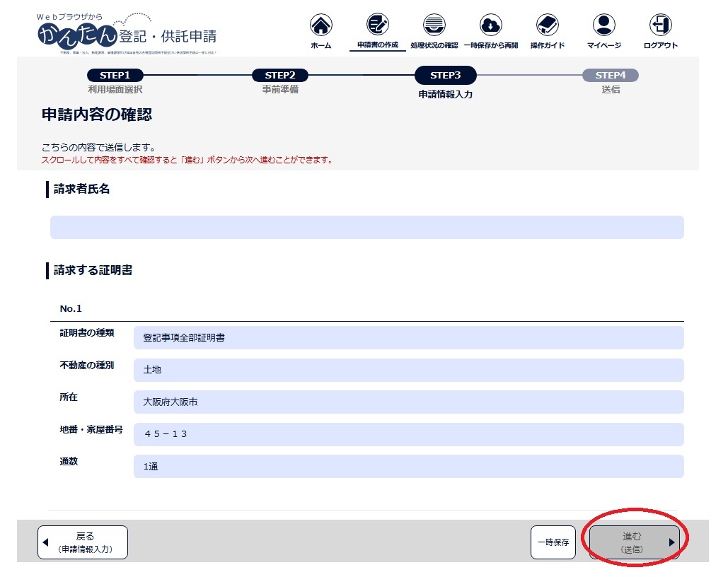The width and height of the screenshot is (728, 577).
Task: Select the 申請書の作成 creation icon
Action: click(377, 30)
